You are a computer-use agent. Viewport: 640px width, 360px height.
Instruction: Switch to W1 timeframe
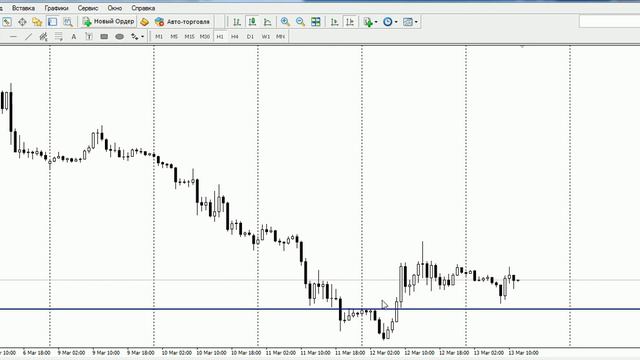pyautogui.click(x=265, y=37)
